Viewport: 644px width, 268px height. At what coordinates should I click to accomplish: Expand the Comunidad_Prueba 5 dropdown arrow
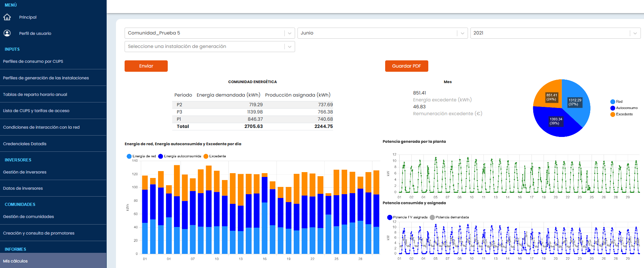click(x=290, y=33)
